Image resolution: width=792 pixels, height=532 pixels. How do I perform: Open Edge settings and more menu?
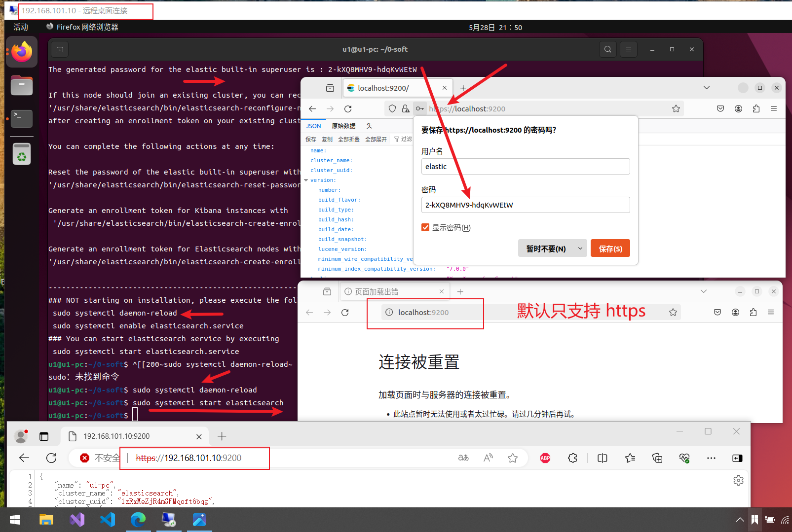pyautogui.click(x=711, y=458)
